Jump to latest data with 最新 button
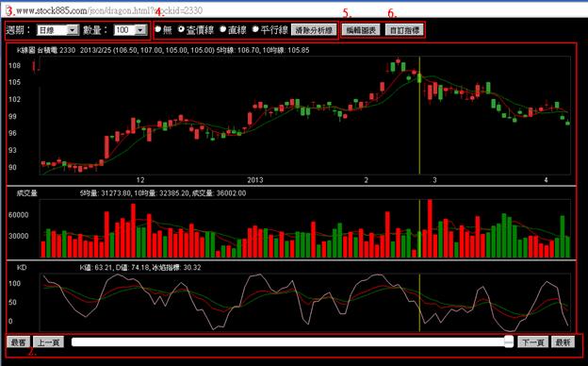The height and width of the screenshot is (366, 588). click(x=563, y=342)
